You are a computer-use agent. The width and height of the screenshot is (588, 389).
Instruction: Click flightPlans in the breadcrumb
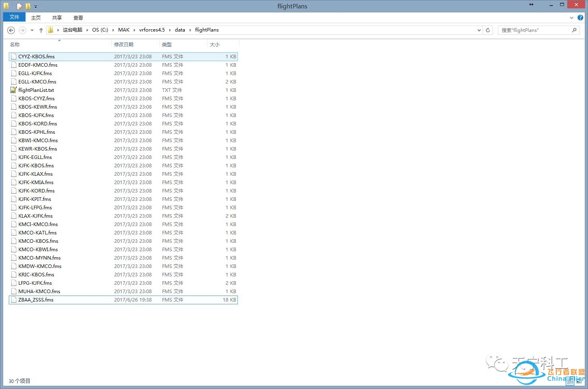click(207, 30)
